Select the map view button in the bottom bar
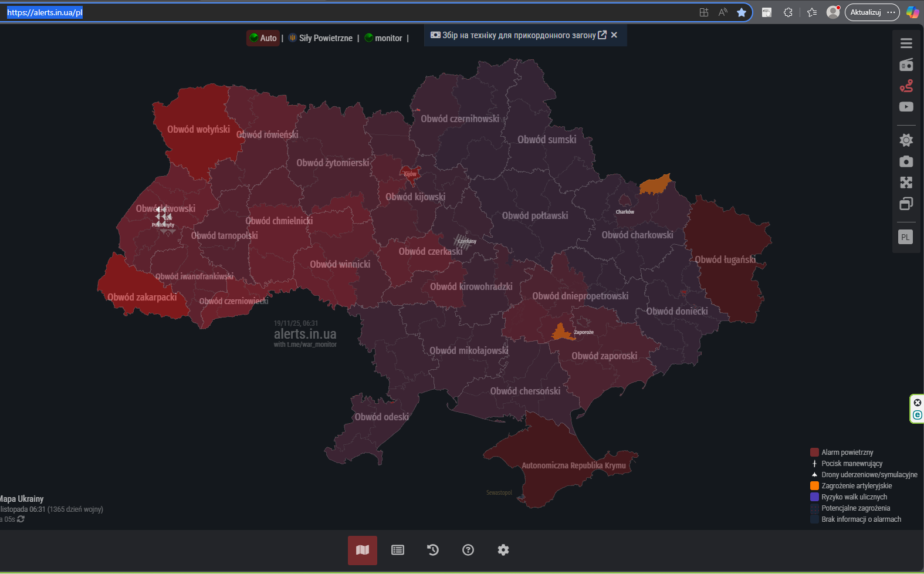924x574 pixels. (x=363, y=550)
